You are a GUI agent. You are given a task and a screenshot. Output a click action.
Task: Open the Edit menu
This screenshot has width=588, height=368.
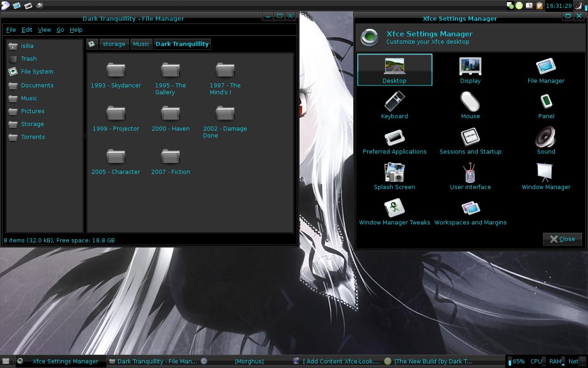[27, 29]
